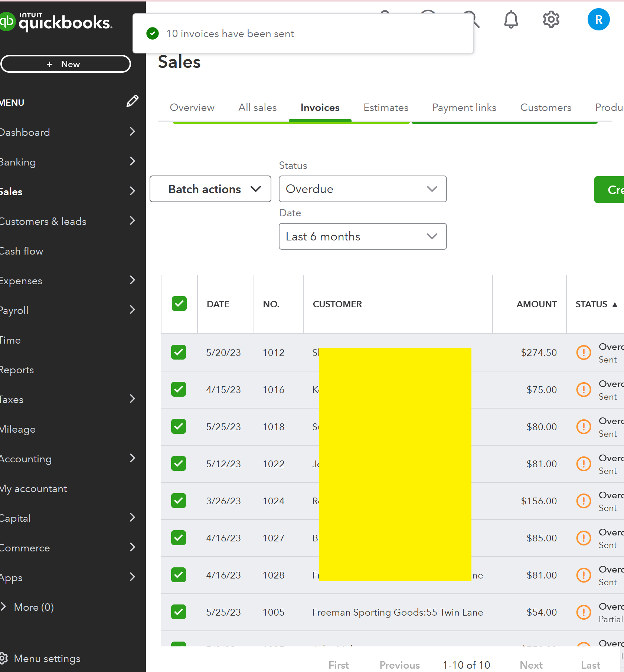Switch to the Estimates tab
Viewport: 624px width, 672px height.
[x=386, y=108]
